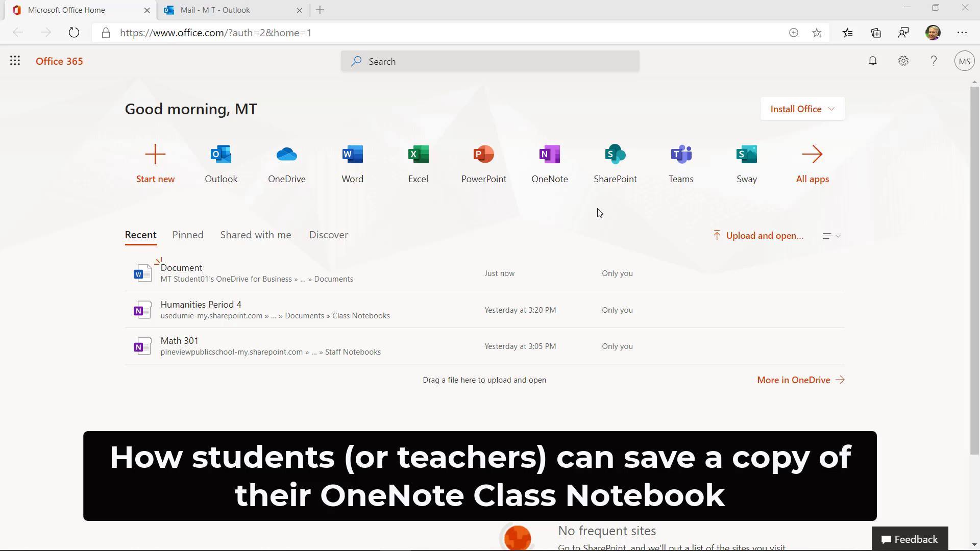This screenshot has height=551, width=980.
Task: Open the browser Favorites list
Action: [848, 33]
